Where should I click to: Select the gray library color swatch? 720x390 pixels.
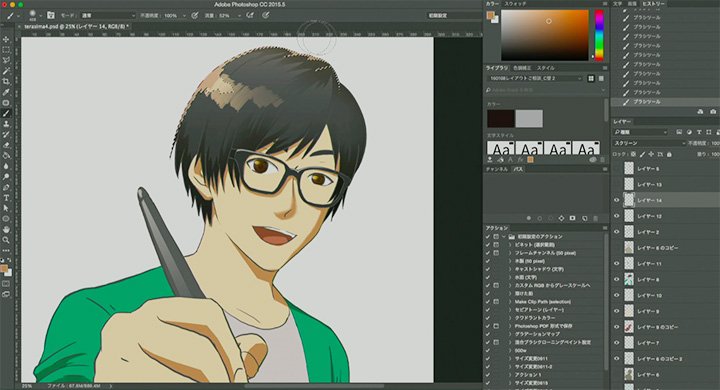point(529,119)
